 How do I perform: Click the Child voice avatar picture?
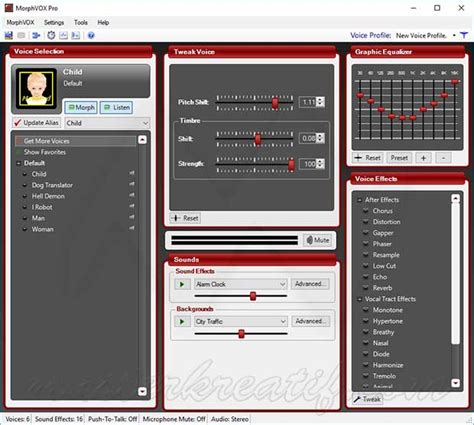pos(36,88)
